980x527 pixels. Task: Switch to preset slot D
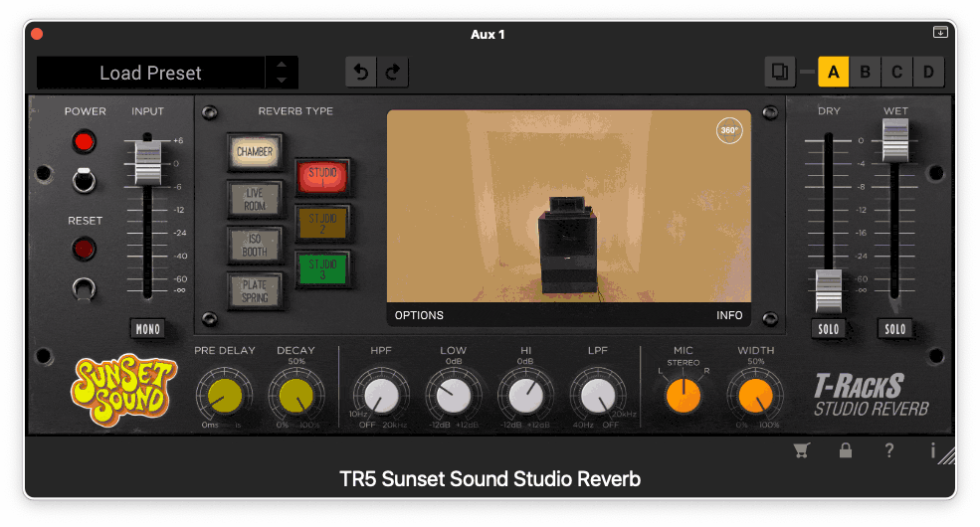point(928,73)
